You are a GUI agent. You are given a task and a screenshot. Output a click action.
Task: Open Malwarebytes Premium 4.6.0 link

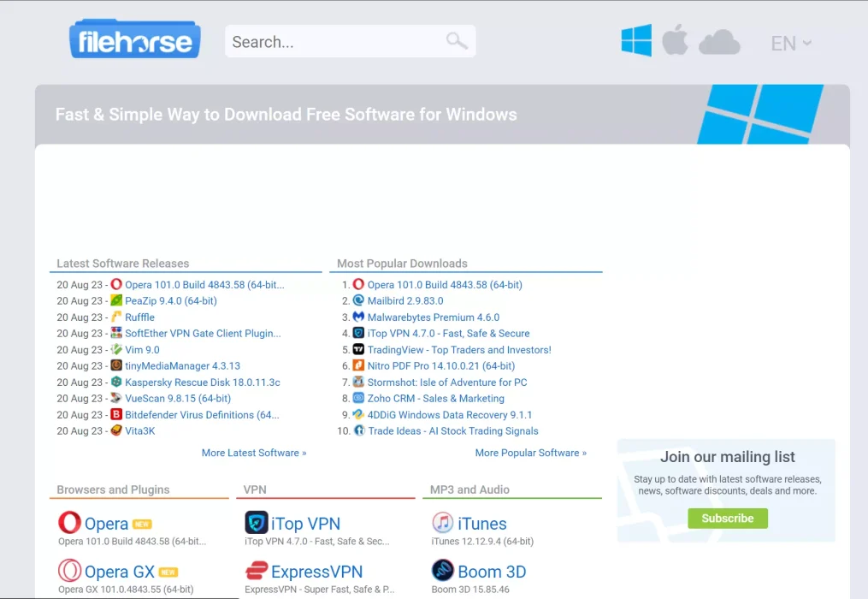tap(434, 317)
